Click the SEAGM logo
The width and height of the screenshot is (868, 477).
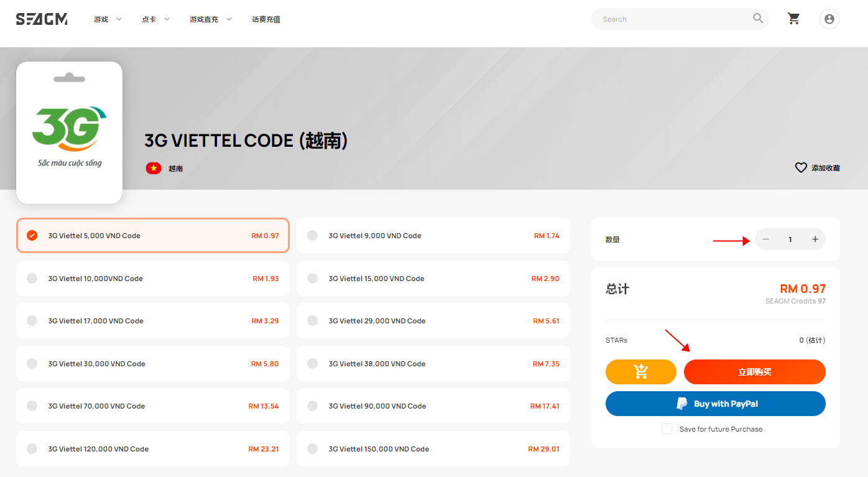point(42,19)
